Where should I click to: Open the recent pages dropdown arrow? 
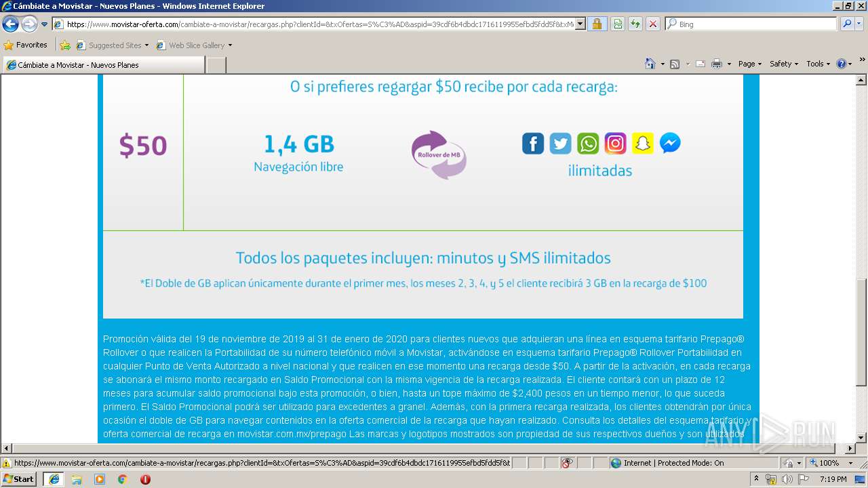[44, 24]
